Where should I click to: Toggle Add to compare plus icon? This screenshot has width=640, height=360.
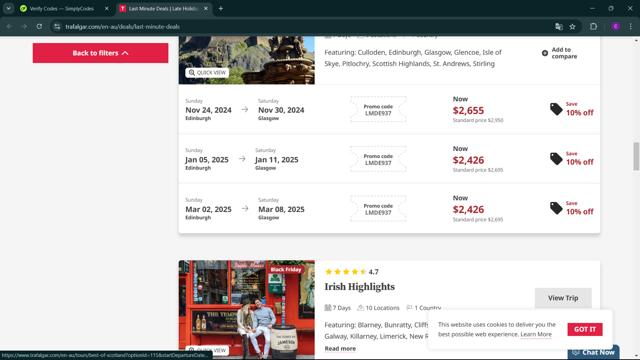(544, 53)
